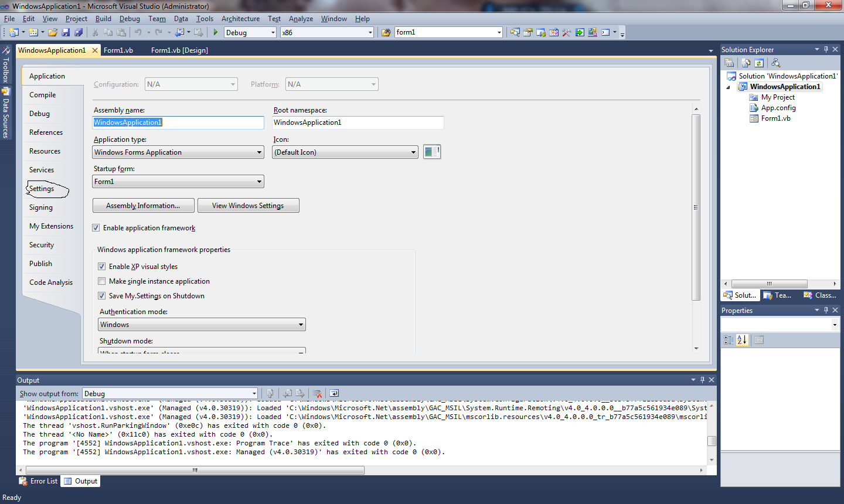Image resolution: width=844 pixels, height=504 pixels.
Task: Click the View Class Diagram icon
Action: click(x=776, y=63)
